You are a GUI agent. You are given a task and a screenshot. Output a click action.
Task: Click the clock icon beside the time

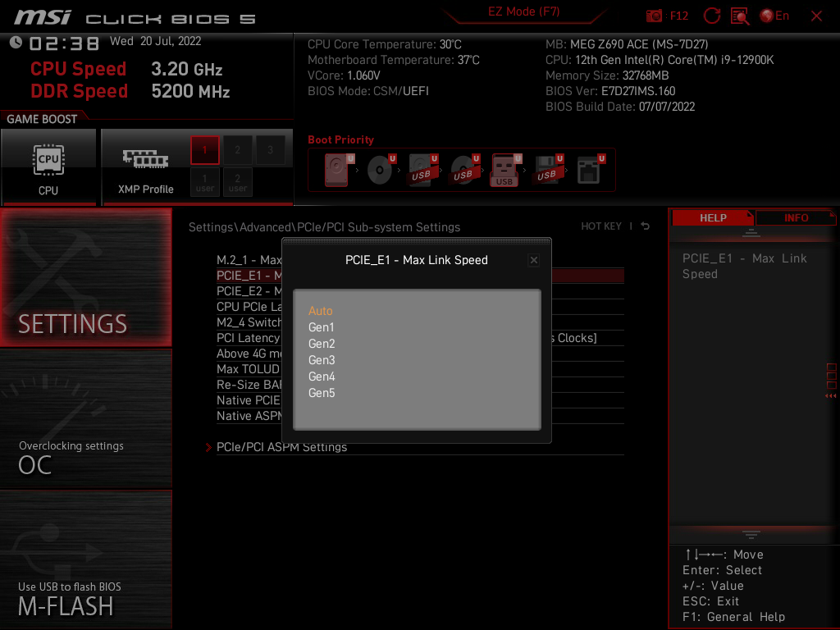click(16, 43)
